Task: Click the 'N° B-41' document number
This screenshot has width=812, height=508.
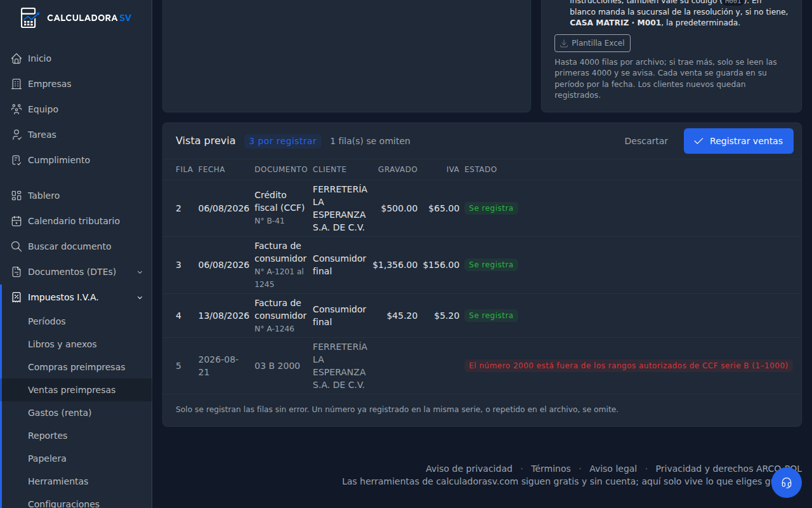Action: tap(270, 221)
